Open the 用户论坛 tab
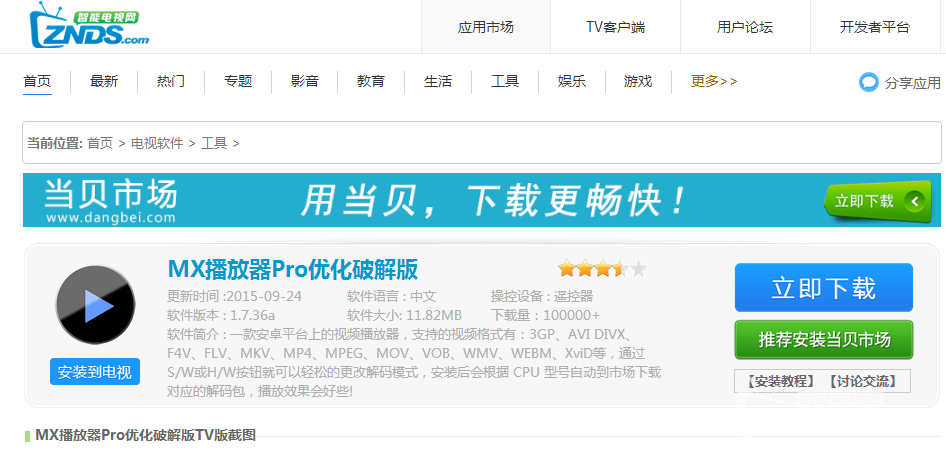 click(745, 27)
